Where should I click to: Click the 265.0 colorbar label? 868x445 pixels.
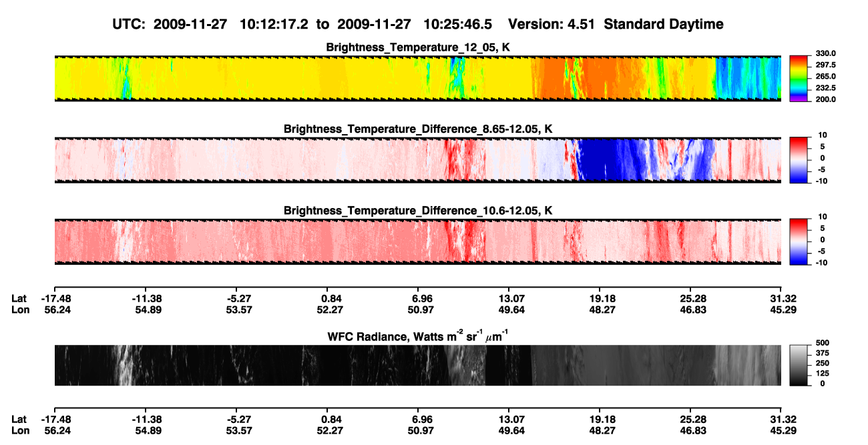[x=825, y=77]
